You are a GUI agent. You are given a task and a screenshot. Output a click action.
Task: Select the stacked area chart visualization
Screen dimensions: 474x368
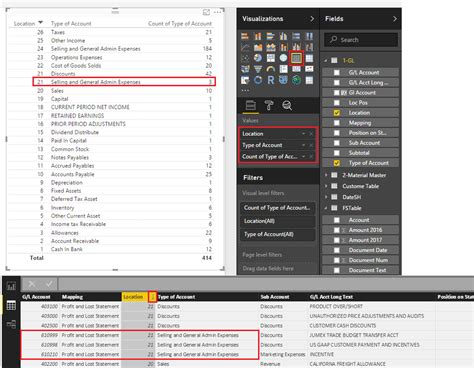(x=271, y=47)
